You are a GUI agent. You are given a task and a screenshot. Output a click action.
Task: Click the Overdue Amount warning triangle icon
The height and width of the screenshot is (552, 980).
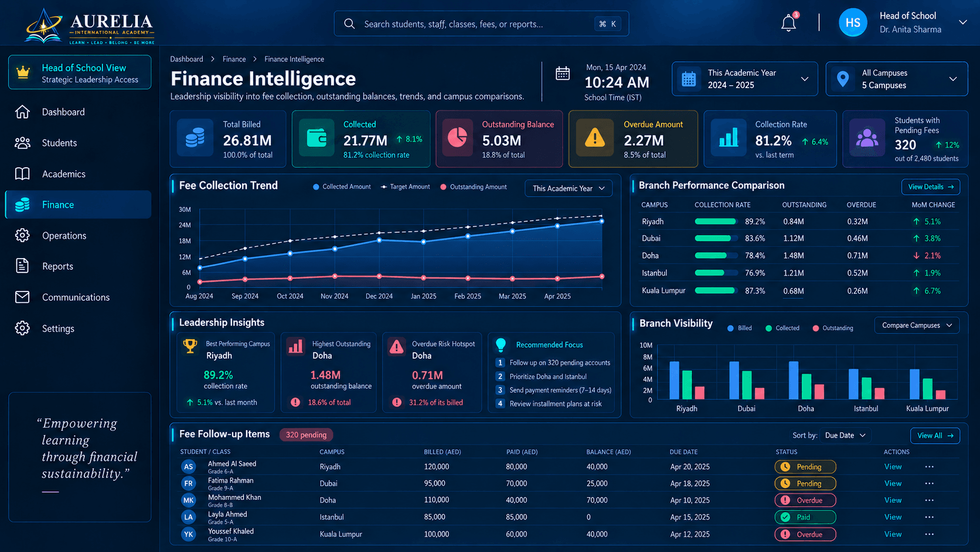point(595,138)
